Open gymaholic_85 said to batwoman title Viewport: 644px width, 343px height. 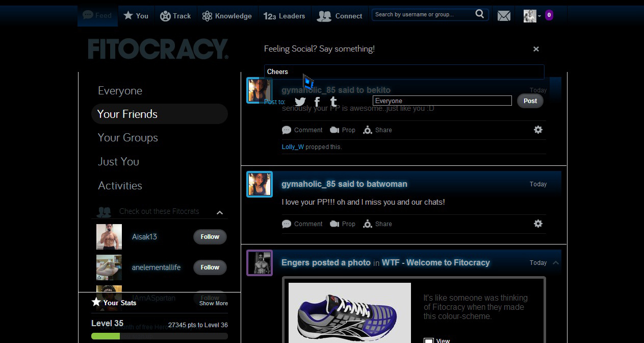point(344,184)
